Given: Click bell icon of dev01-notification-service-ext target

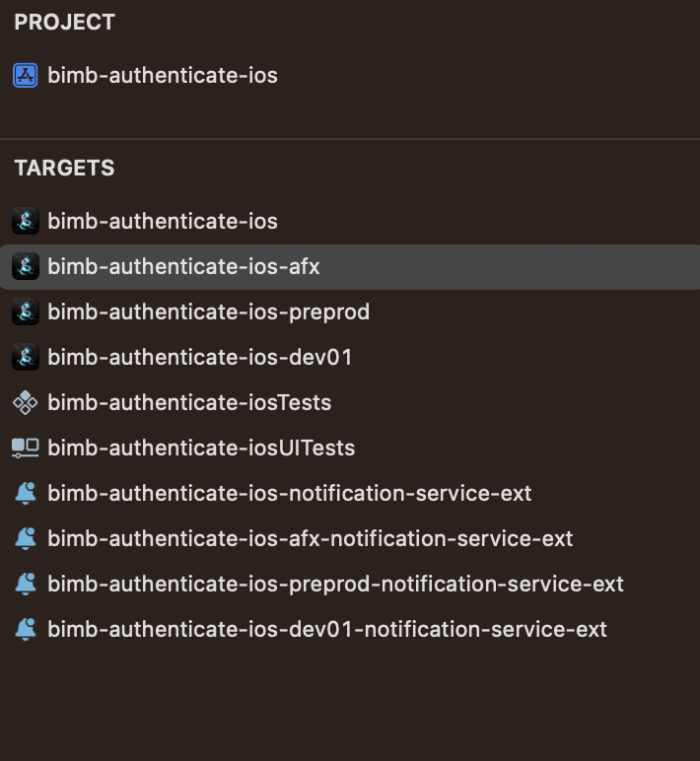Looking at the screenshot, I should click(26, 629).
